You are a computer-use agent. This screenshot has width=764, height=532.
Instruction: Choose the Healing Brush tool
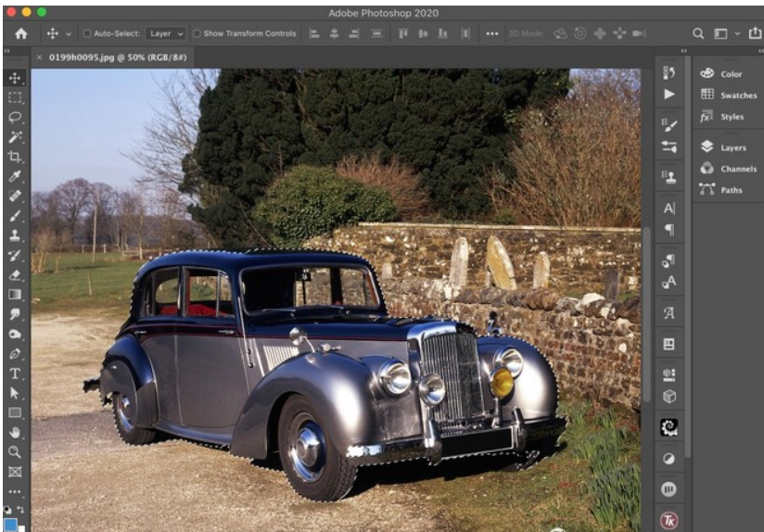15,196
